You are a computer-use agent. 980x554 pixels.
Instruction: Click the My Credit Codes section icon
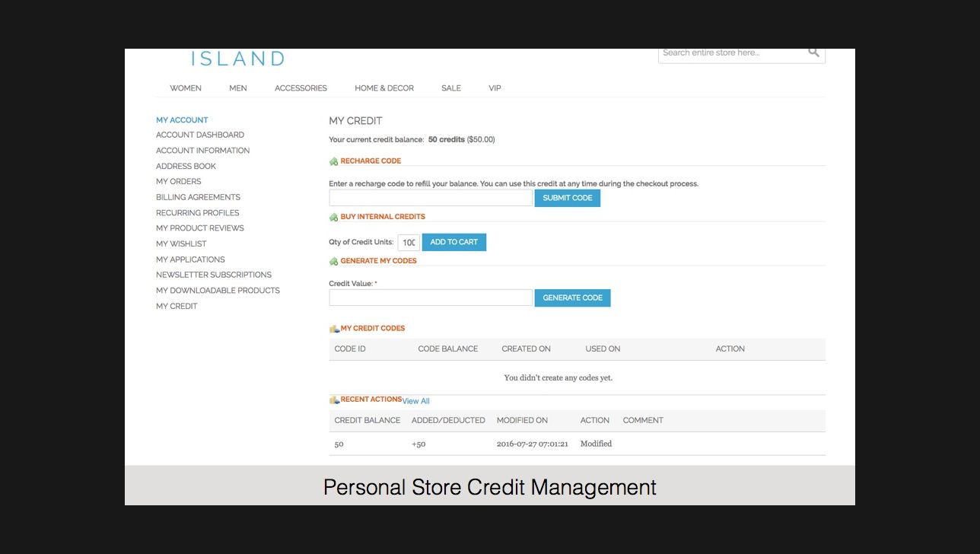(x=334, y=329)
